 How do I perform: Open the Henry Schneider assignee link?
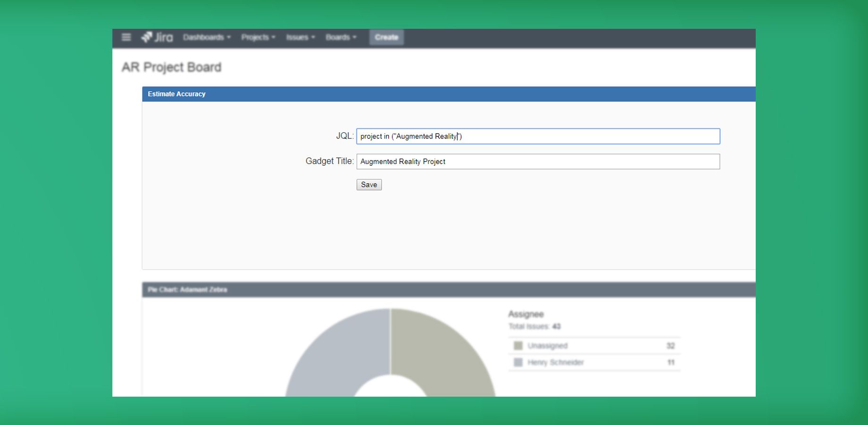[556, 362]
